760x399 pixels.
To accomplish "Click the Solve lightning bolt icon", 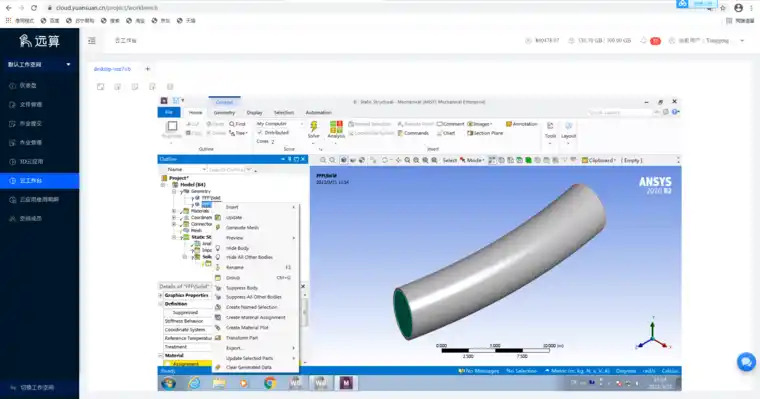I will click(314, 128).
